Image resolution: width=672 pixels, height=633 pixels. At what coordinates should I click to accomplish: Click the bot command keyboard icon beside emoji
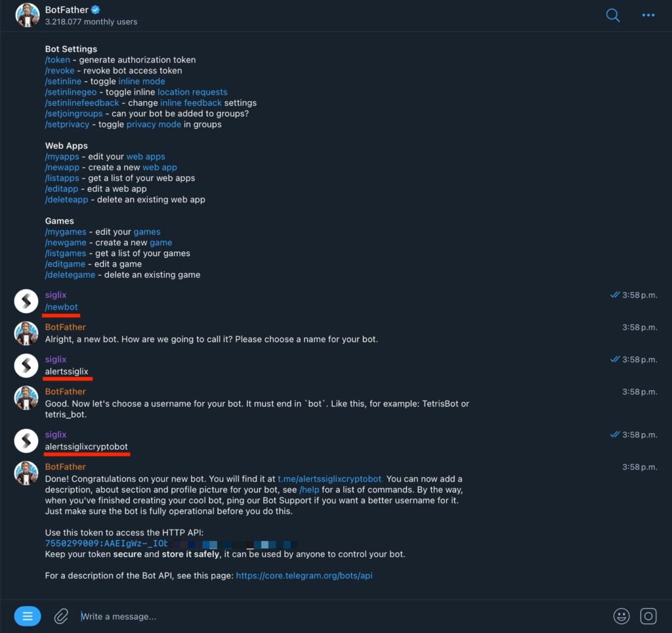648,617
